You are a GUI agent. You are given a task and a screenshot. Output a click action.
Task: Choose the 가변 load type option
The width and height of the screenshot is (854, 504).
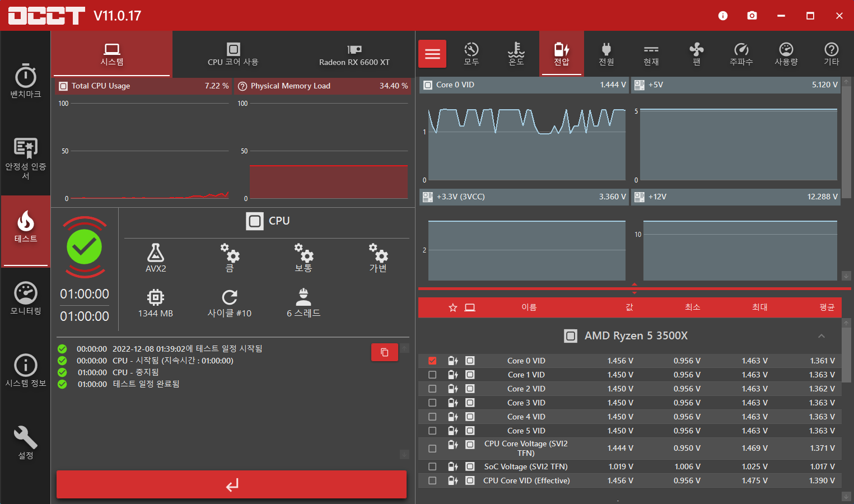(378, 258)
